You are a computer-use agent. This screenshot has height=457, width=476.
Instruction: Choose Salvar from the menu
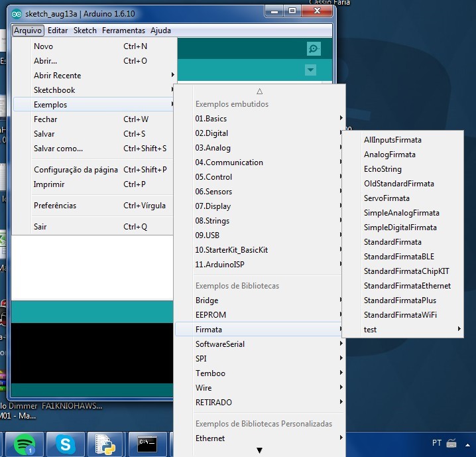pos(93,133)
